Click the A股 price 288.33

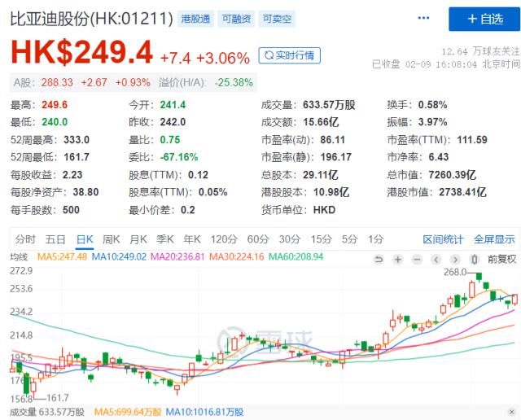(57, 82)
